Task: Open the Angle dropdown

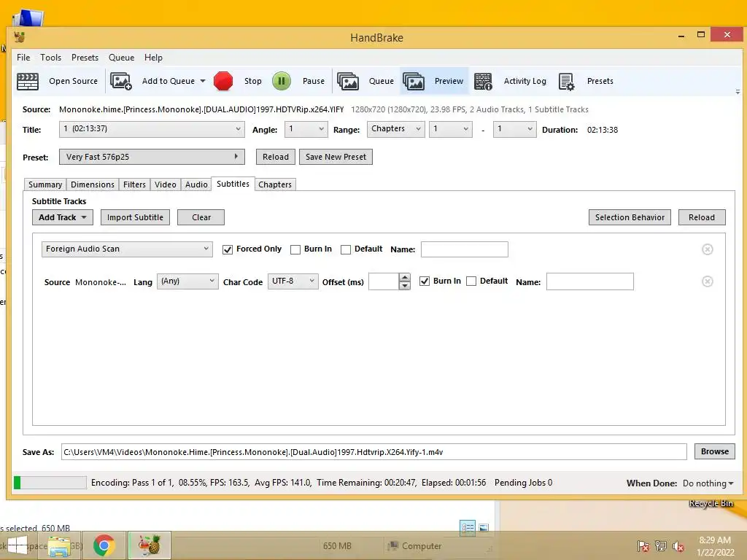Action: pos(306,129)
